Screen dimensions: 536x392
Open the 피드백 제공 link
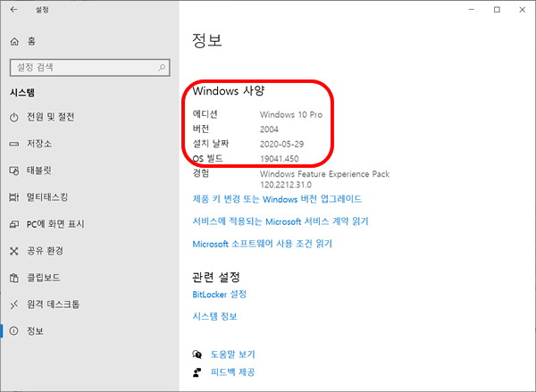coord(233,372)
